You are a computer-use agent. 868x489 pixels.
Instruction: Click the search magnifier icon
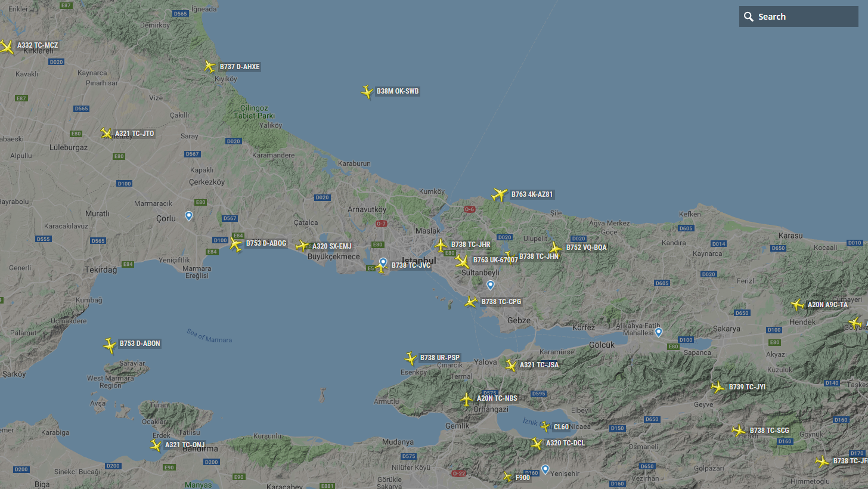[749, 17]
